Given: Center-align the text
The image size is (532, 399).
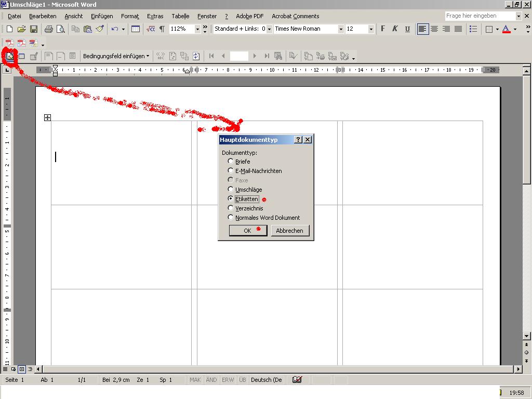Looking at the screenshot, I should tap(434, 29).
